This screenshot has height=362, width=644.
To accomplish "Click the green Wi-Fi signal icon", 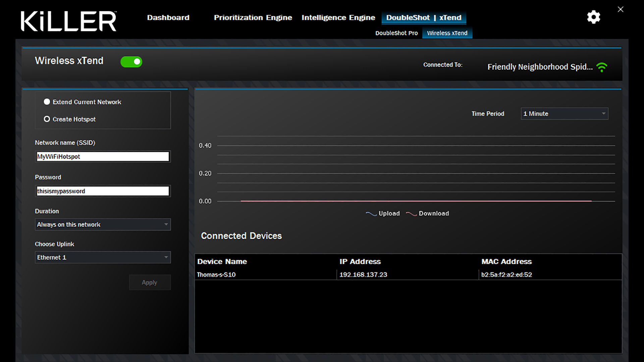I will coord(602,67).
